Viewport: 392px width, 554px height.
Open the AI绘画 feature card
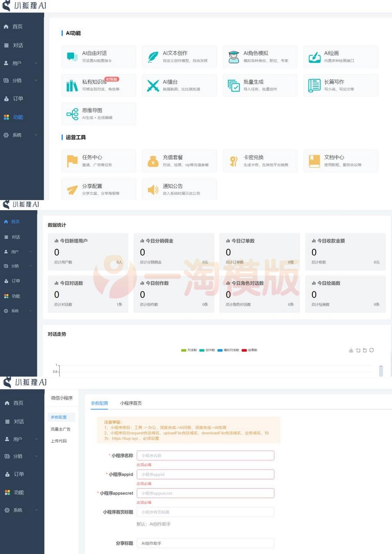(341, 56)
